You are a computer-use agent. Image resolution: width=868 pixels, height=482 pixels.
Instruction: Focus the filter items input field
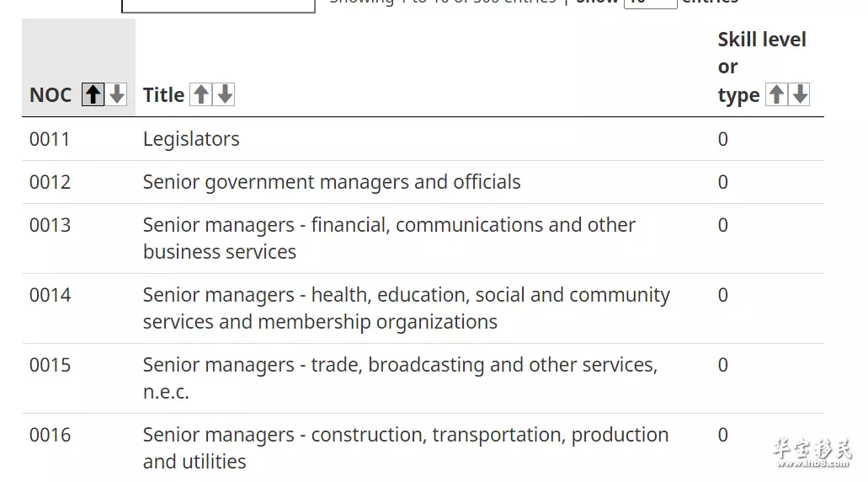click(218, 5)
